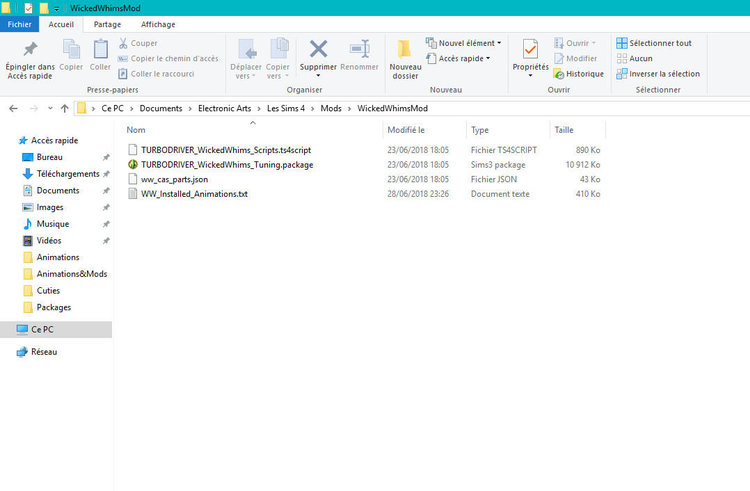Click Ce PC in address path
The width and height of the screenshot is (750, 491).
pyautogui.click(x=112, y=109)
